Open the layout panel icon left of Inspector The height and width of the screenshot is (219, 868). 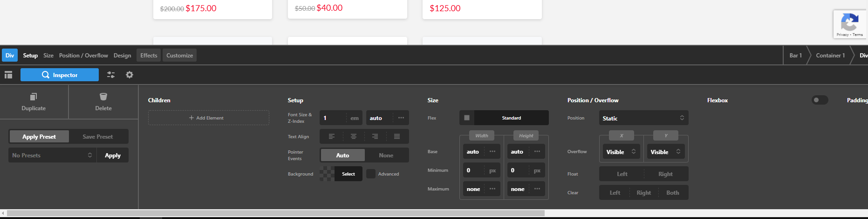[x=8, y=75]
